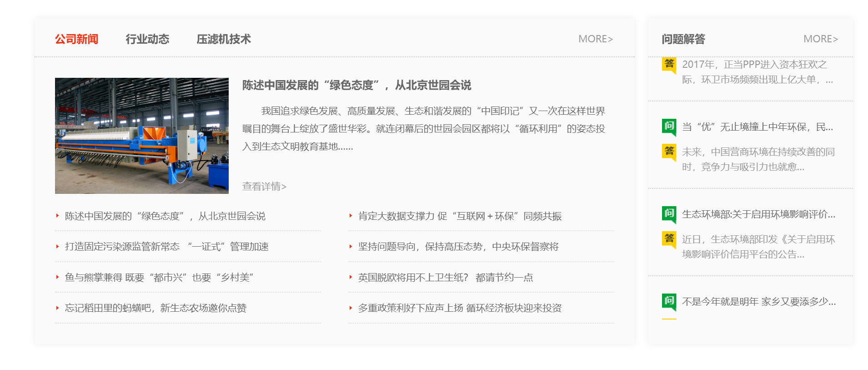868x370 pixels.
Task: Open article 肯定大数据支撑力 促“互联网＋环保”
Action: click(x=460, y=216)
